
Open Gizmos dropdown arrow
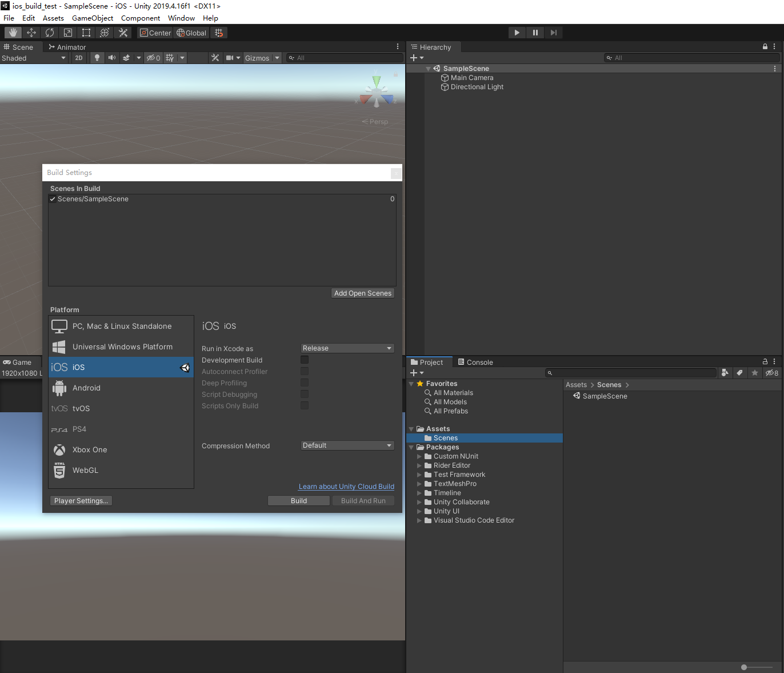[x=277, y=58]
